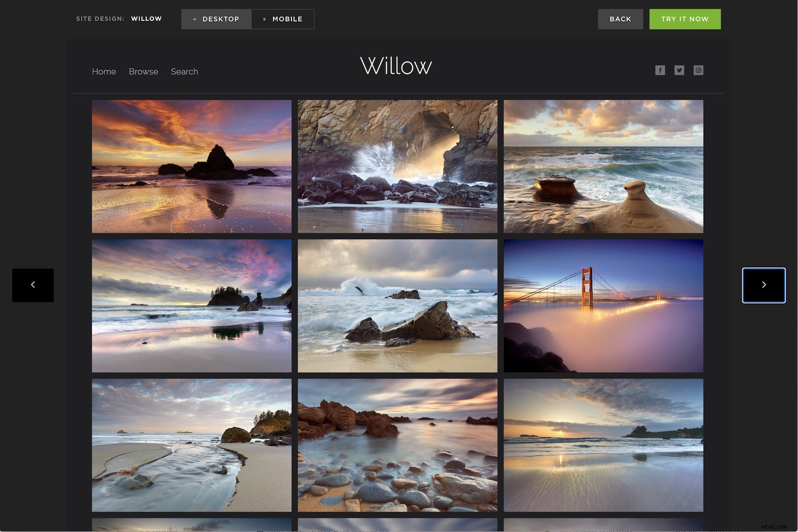Screen dimensions: 798x532
Task: Open the Golden Gate Bridge photo
Action: coord(603,305)
